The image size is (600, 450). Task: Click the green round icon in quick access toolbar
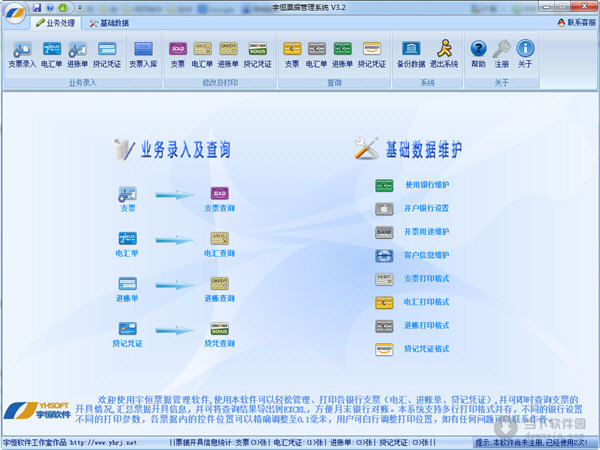pos(63,7)
